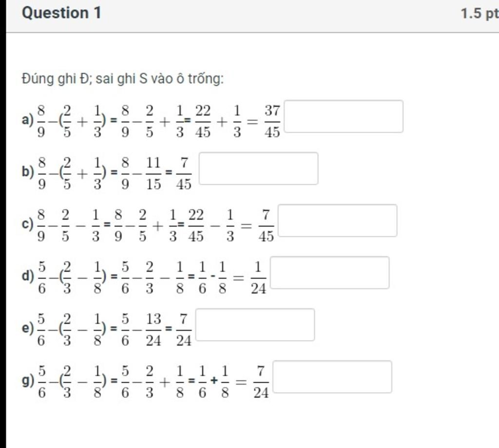Click the blank box after row d)
Image resolution: width=499 pixels, height=448 pixels.
(x=330, y=273)
